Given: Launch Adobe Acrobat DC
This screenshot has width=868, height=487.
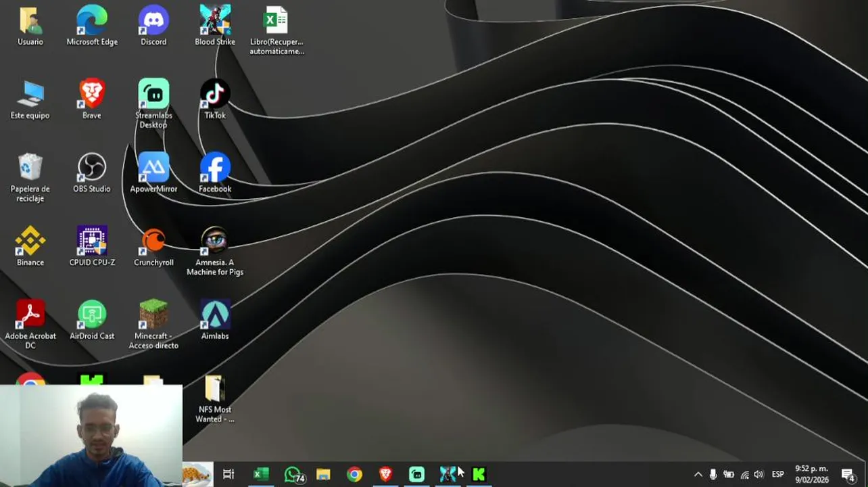Looking at the screenshot, I should click(30, 325).
